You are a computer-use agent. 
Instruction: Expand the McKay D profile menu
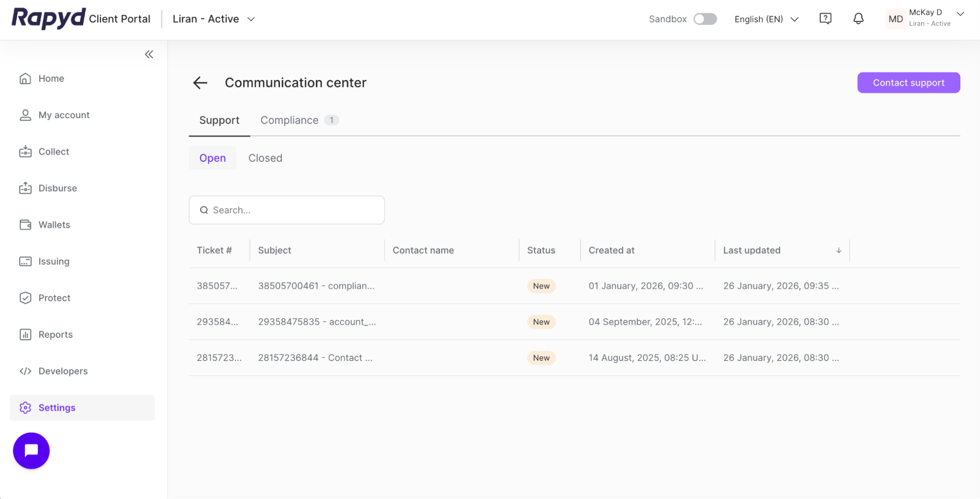click(925, 18)
